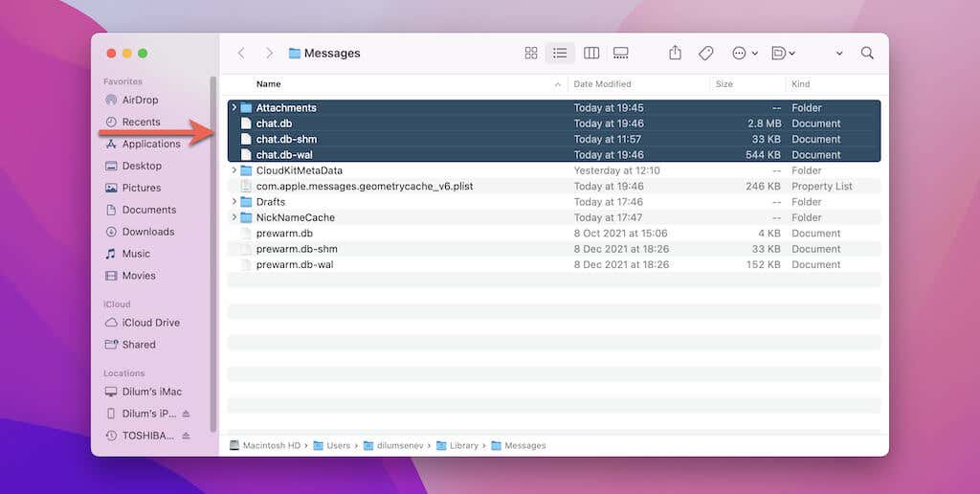Open AirDrop in the sidebar
The image size is (980, 494).
click(x=140, y=100)
